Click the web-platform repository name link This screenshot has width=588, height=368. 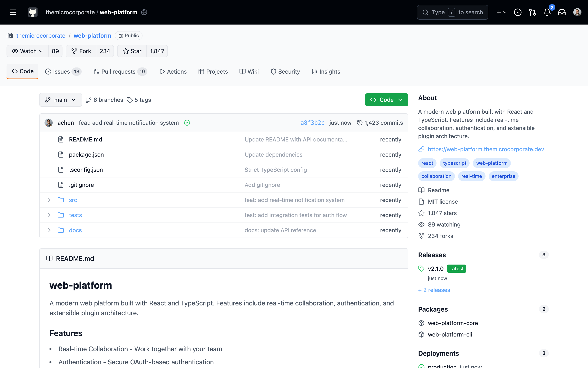pyautogui.click(x=92, y=36)
